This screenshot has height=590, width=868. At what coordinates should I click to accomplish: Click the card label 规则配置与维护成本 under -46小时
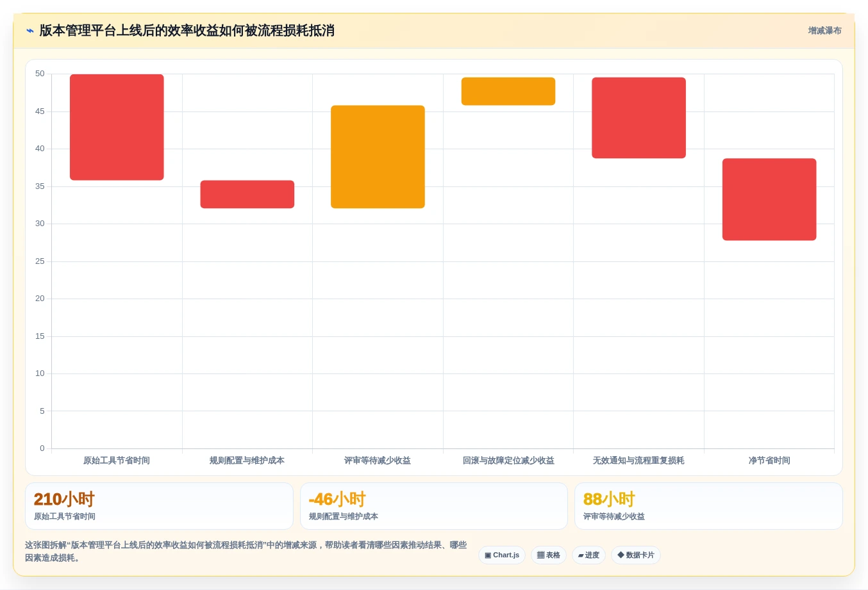click(x=344, y=516)
